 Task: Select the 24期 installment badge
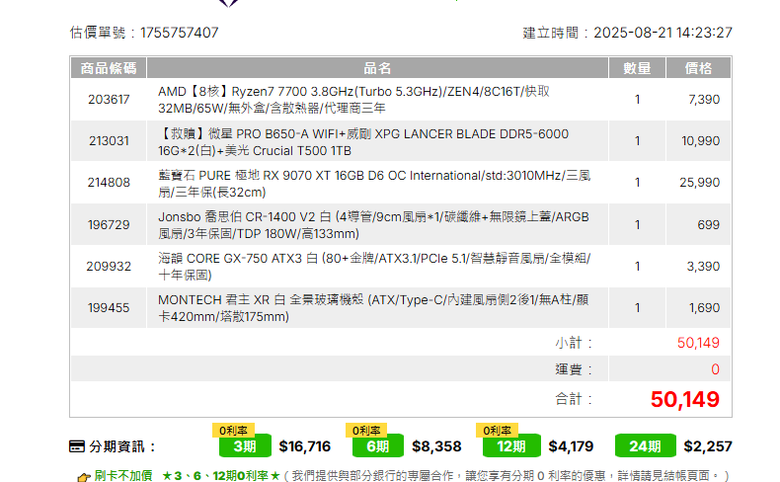(x=645, y=446)
